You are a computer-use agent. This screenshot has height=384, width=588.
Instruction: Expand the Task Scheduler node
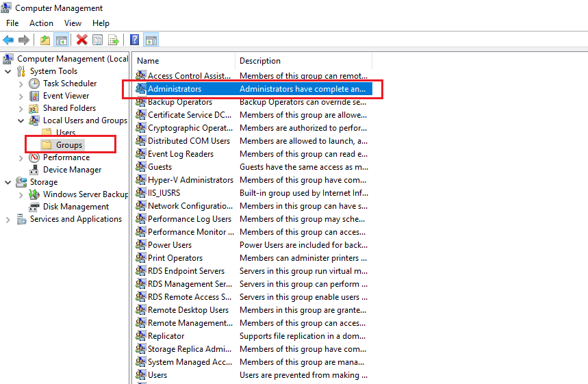[x=21, y=84]
